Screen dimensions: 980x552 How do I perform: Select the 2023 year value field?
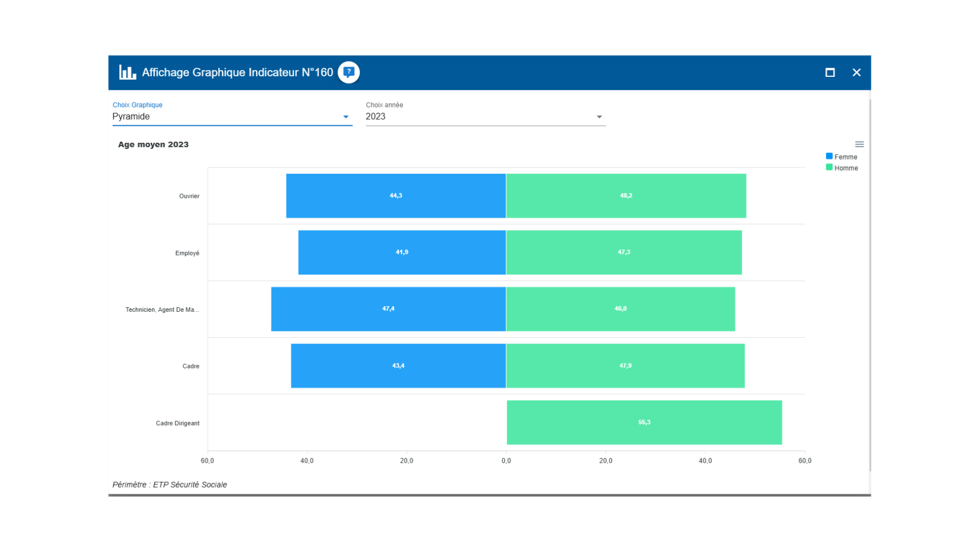(x=479, y=117)
